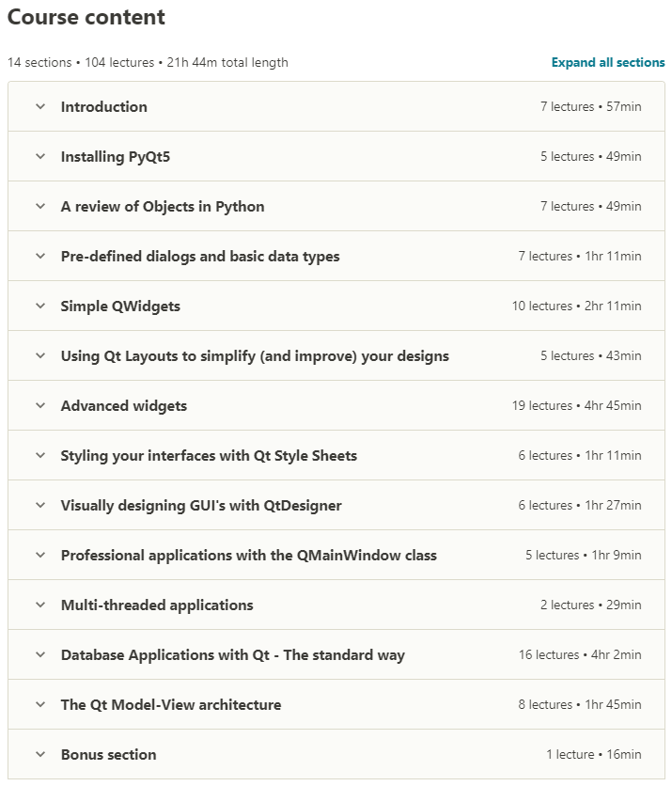
Task: Expand chevron beside Pre-defined dialogs section
Action: click(40, 257)
